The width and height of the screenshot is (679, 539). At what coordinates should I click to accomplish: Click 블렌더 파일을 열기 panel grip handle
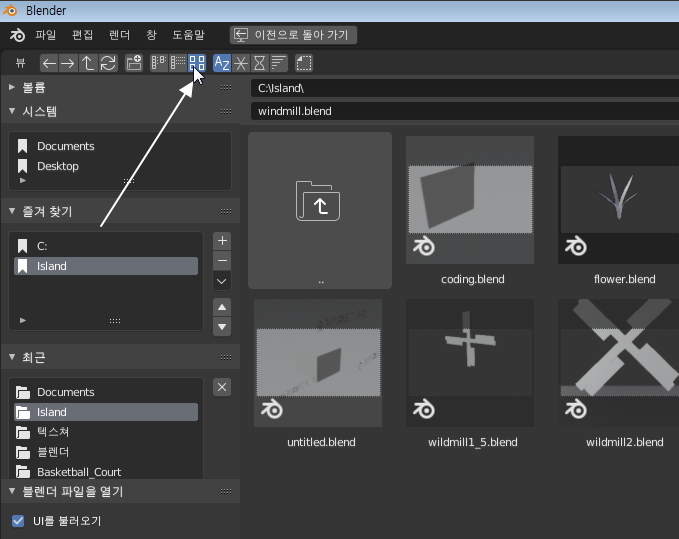tap(226, 491)
